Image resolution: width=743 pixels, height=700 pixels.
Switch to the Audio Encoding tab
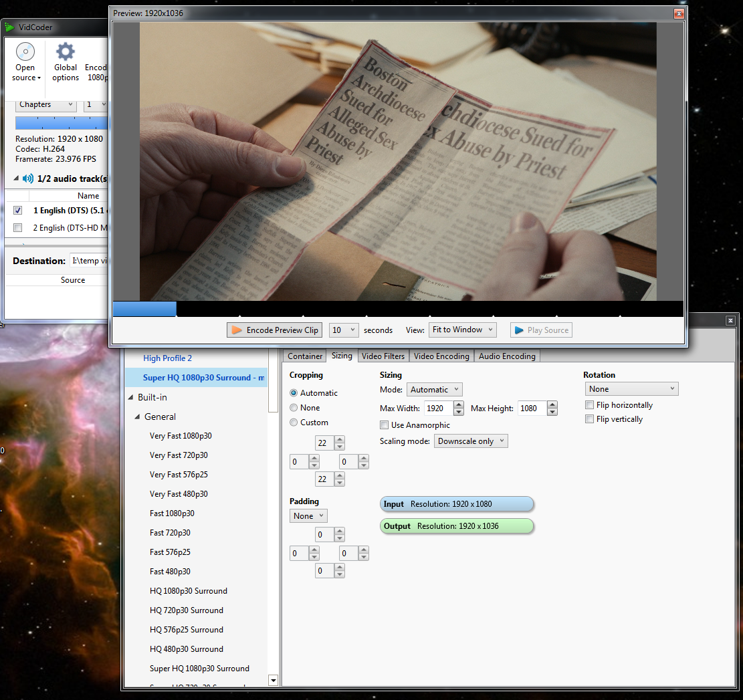pyautogui.click(x=507, y=356)
